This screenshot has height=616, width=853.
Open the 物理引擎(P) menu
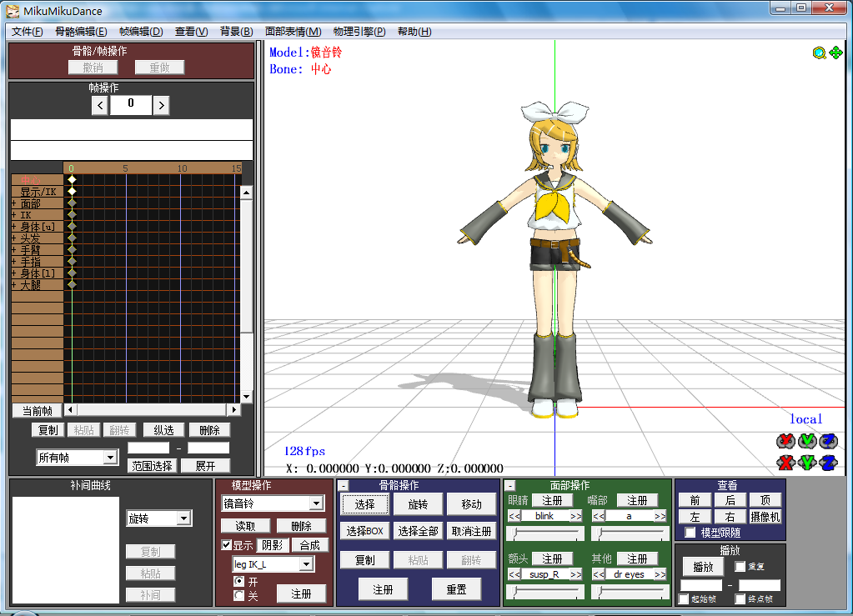click(359, 32)
